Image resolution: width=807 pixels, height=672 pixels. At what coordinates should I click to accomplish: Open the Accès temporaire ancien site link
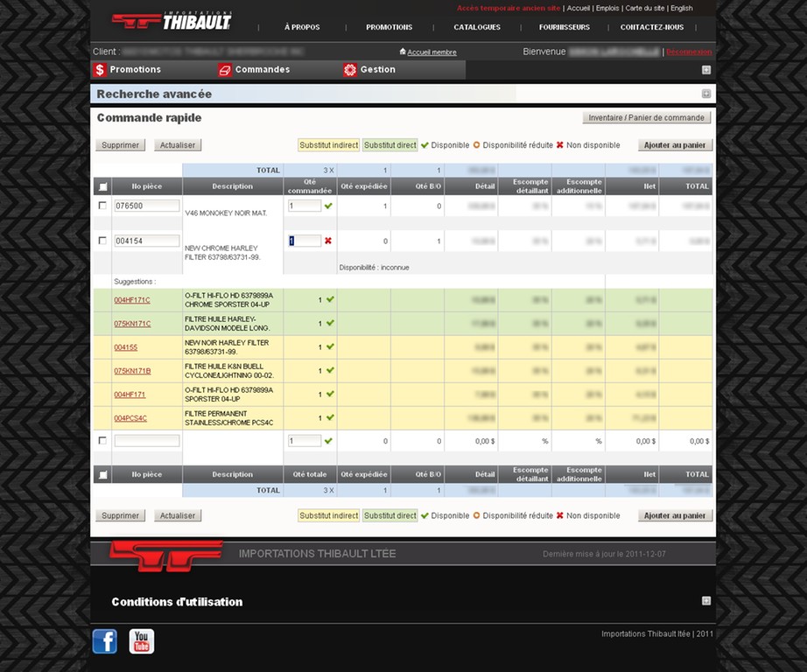point(509,8)
